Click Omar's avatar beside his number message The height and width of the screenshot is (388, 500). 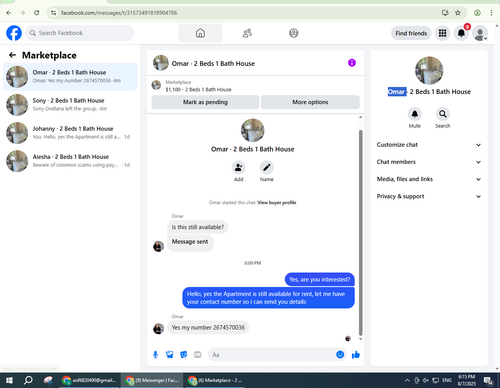158,329
